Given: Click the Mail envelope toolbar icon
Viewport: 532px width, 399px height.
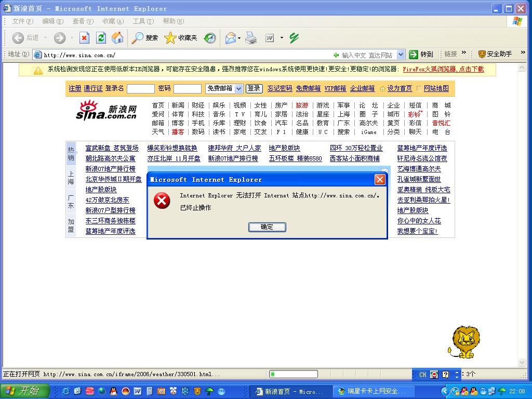Looking at the screenshot, I should 230,37.
